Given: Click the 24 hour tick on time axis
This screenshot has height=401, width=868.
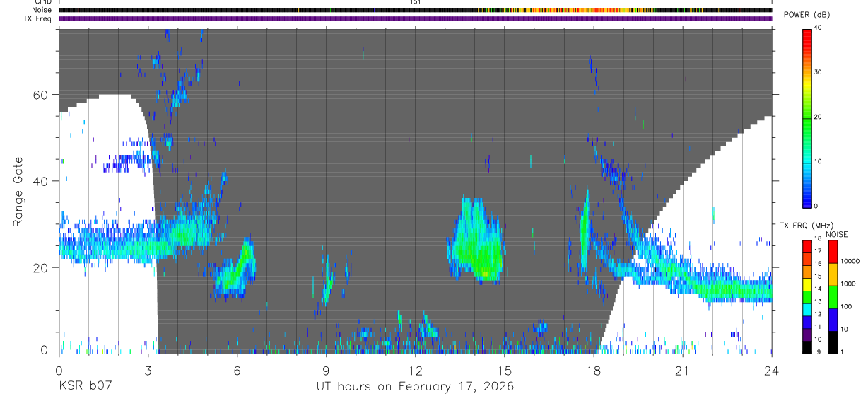Looking at the screenshot, I should [x=772, y=369].
